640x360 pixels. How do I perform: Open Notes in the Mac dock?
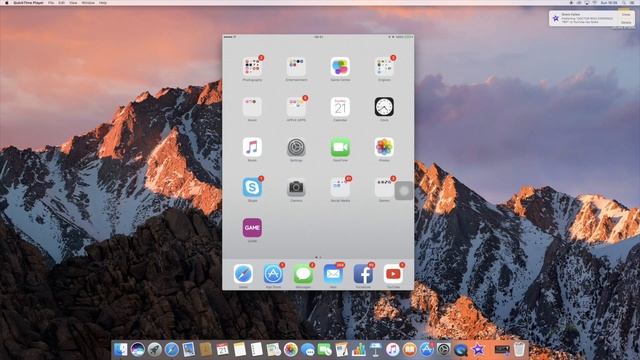240,349
